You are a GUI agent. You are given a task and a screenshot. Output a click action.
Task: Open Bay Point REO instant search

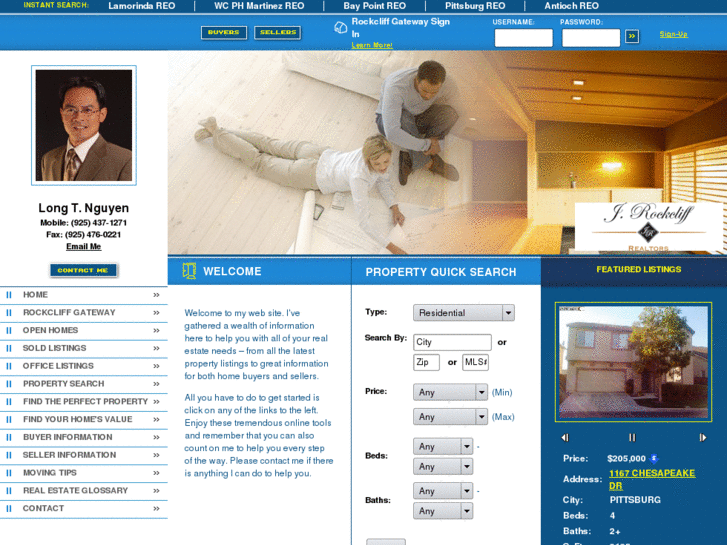click(x=375, y=6)
